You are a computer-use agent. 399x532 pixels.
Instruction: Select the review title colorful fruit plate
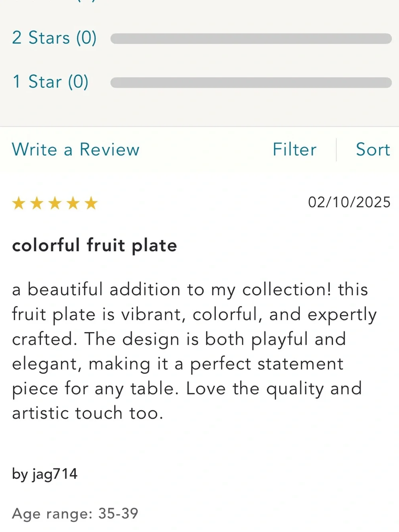click(x=95, y=245)
